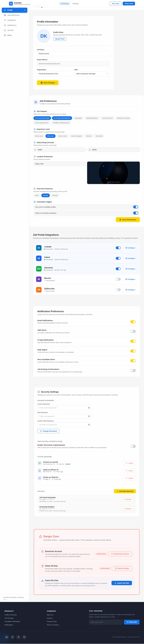The height and width of the screenshot is (644, 144).
Task: Click the Export My Data download icon
Action: click(x=43, y=580)
